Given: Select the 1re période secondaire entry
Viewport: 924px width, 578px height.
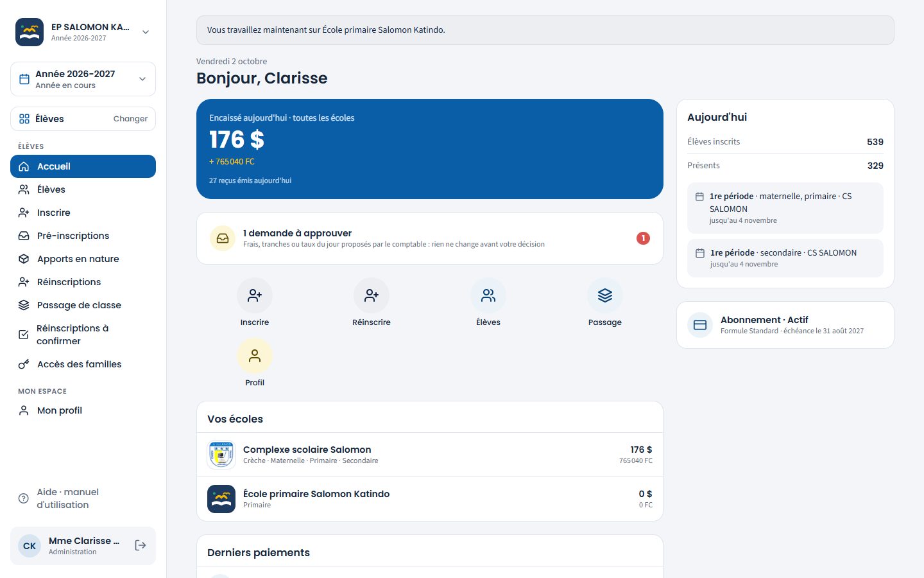Looking at the screenshot, I should tap(785, 258).
